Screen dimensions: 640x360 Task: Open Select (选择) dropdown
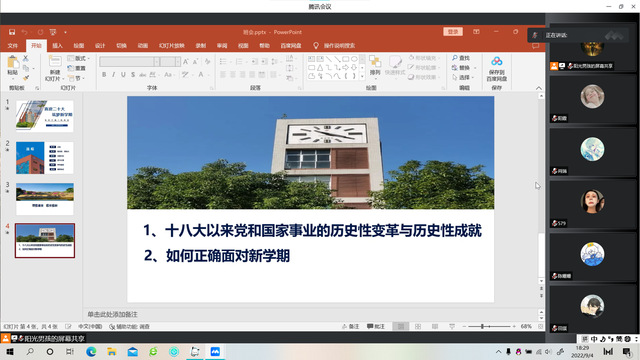[463, 78]
